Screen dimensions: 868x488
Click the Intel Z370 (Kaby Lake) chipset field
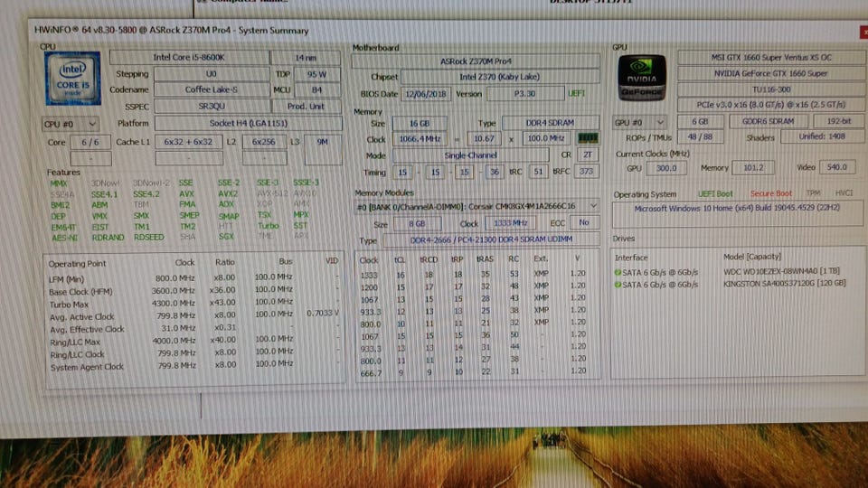pyautogui.click(x=499, y=77)
